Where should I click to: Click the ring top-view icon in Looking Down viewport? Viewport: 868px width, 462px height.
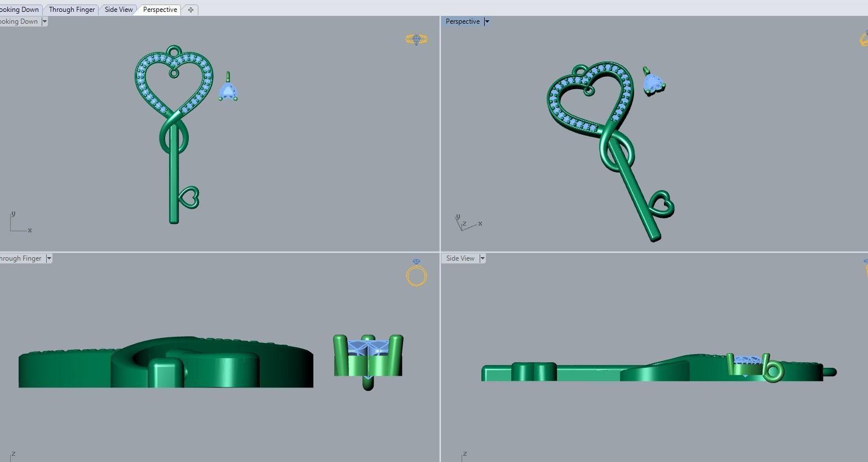coord(417,39)
